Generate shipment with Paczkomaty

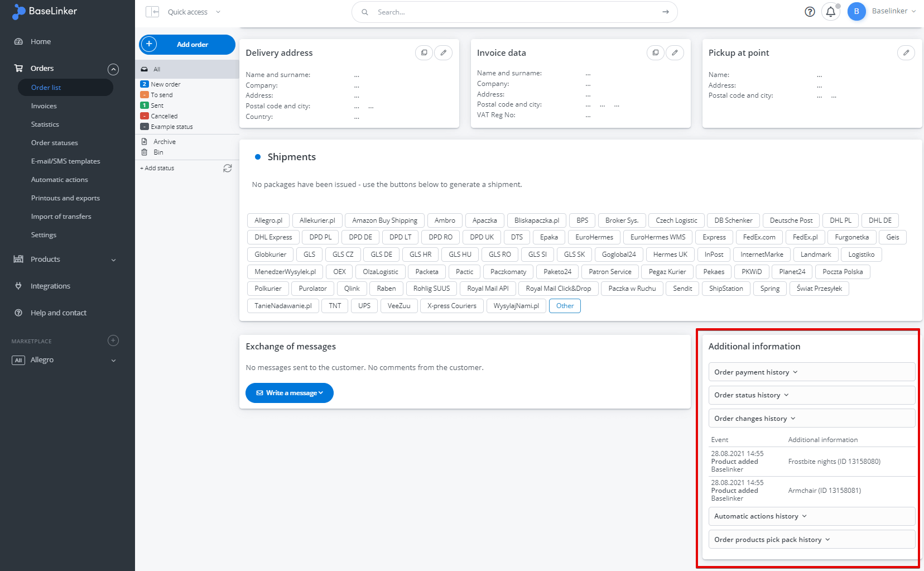(x=508, y=272)
